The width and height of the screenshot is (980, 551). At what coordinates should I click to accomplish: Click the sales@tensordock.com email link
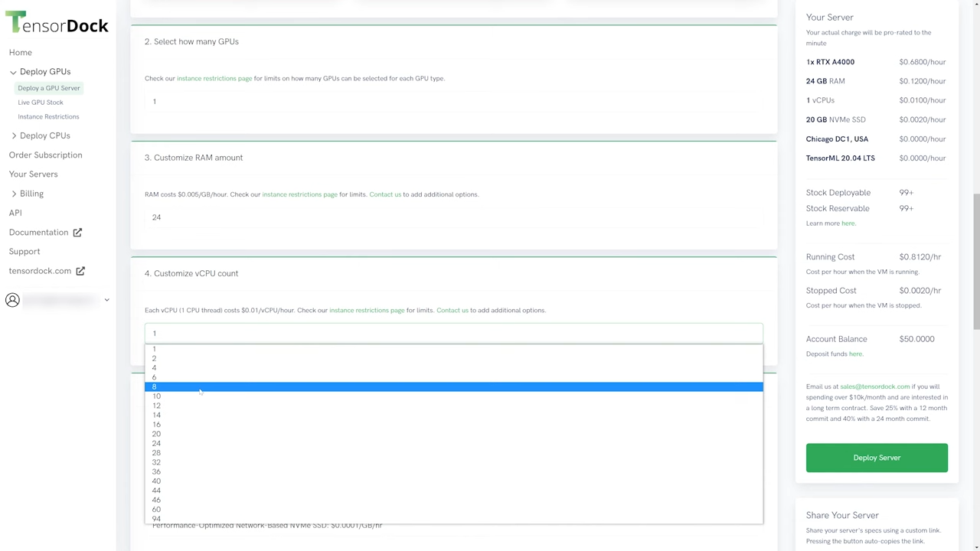(874, 386)
